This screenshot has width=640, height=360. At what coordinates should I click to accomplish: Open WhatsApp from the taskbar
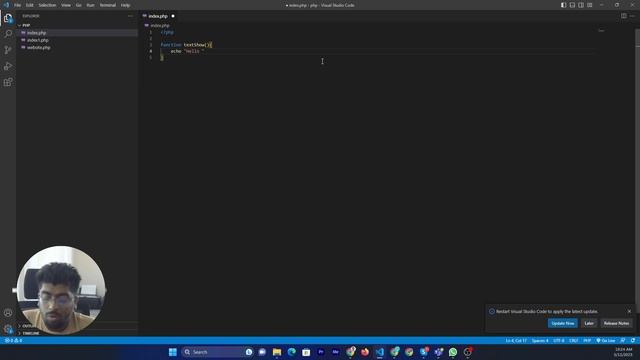tap(453, 352)
